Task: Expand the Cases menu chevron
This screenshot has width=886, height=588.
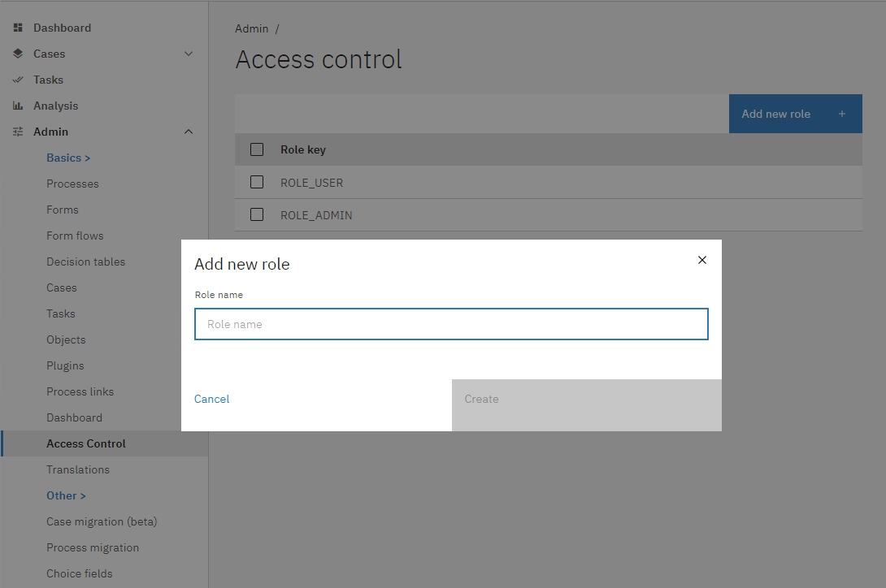Action: click(x=189, y=54)
